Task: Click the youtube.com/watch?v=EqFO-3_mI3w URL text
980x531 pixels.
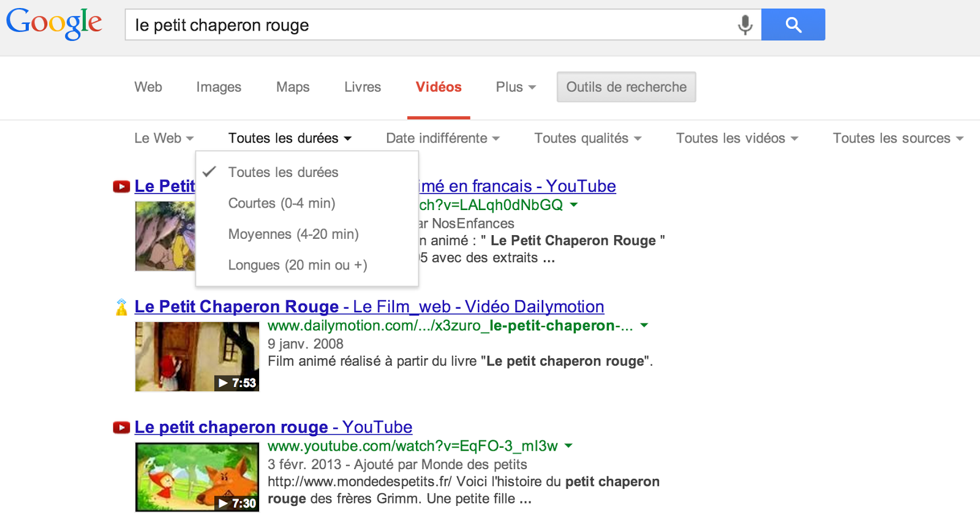Action: coord(413,446)
